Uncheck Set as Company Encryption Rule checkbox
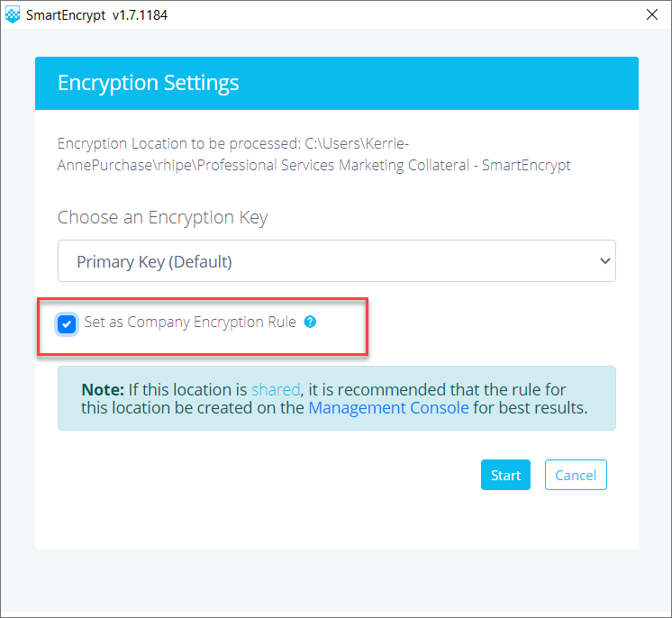This screenshot has height=618, width=672. click(67, 324)
